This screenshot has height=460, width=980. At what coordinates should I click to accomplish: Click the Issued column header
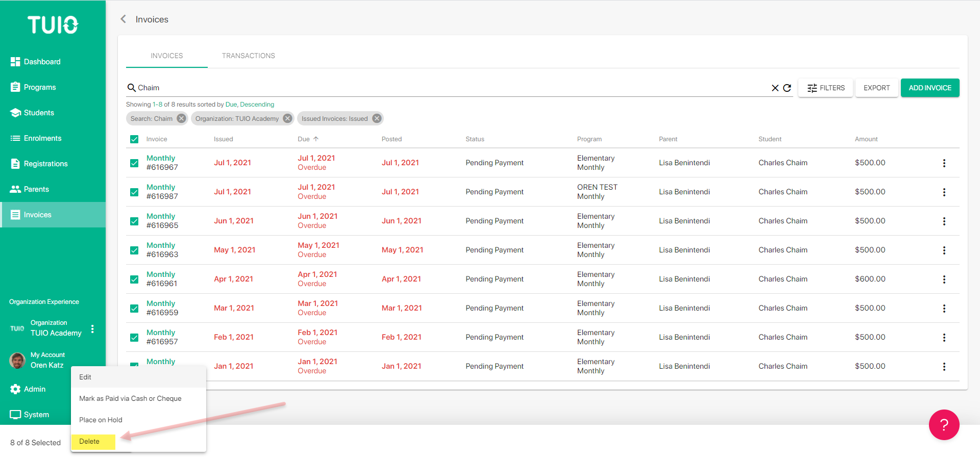point(223,139)
